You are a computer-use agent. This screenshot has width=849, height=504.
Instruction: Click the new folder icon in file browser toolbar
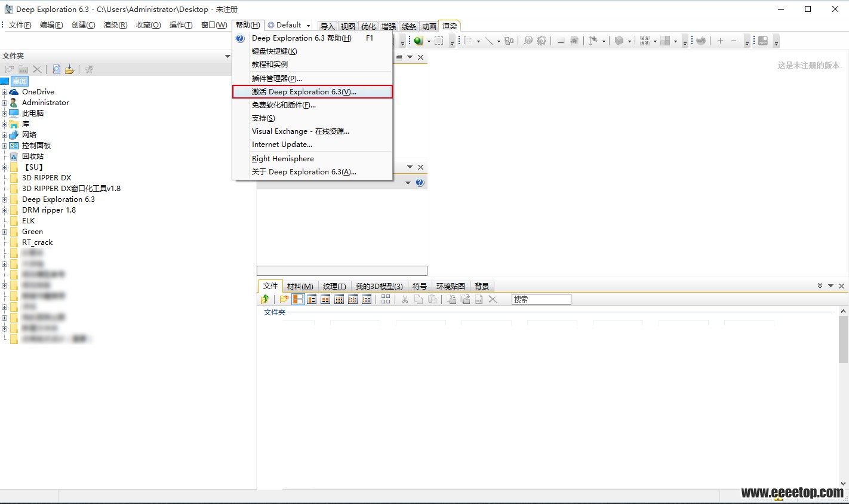click(x=284, y=299)
